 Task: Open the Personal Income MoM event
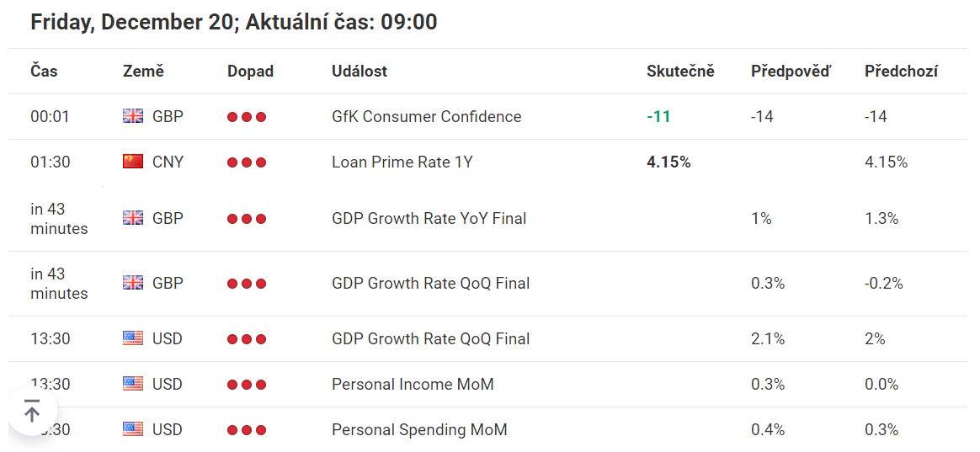click(413, 384)
